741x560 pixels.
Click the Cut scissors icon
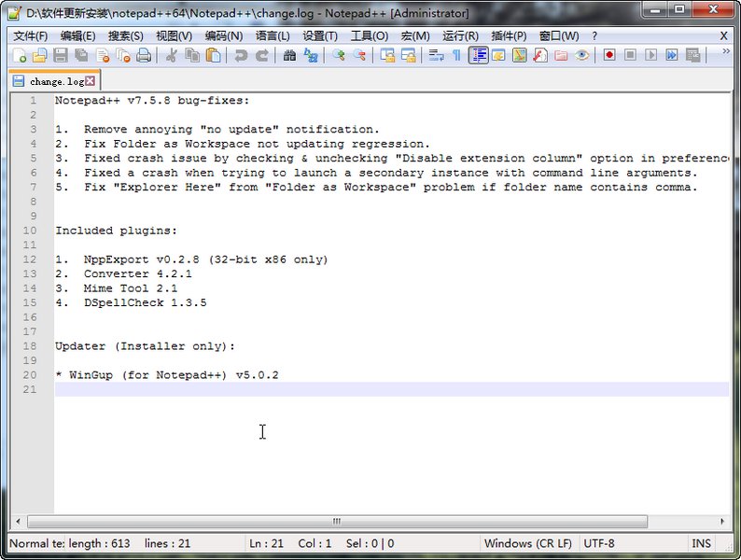click(171, 55)
